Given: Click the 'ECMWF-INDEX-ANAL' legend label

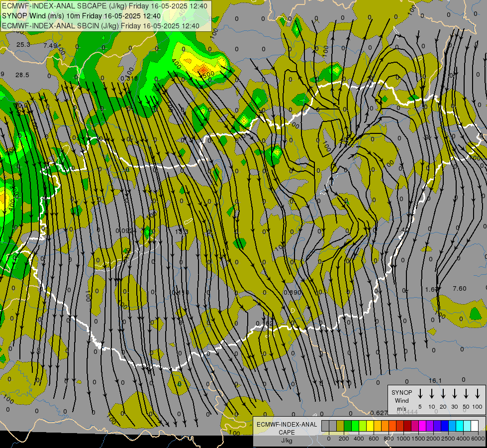Looking at the screenshot, I should [287, 425].
